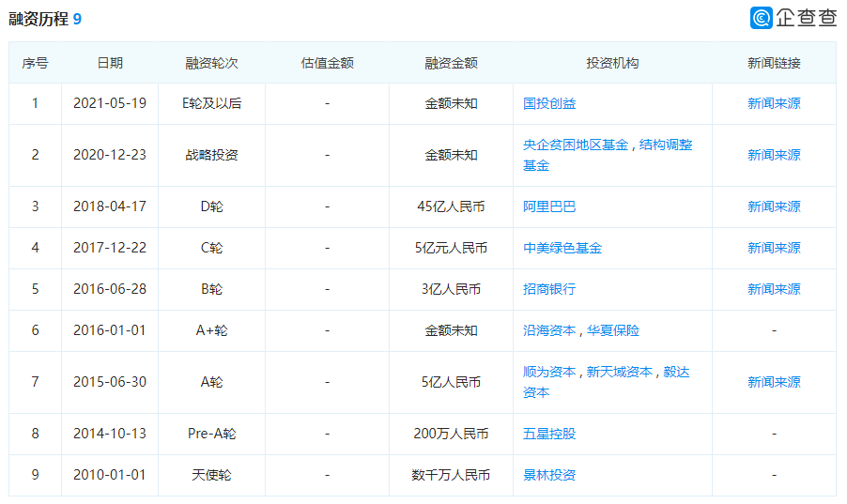Open 新闻来源 for the 战略投资 round

(774, 155)
